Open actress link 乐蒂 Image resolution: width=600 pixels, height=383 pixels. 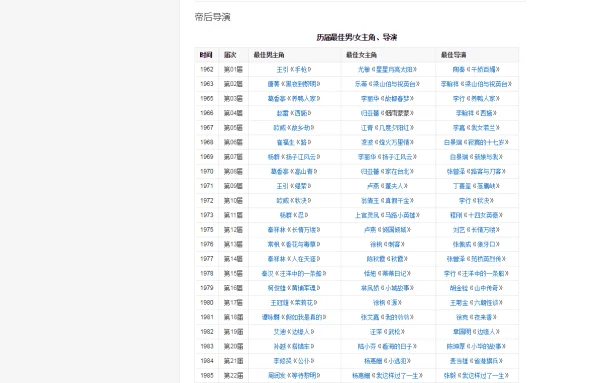(x=361, y=84)
